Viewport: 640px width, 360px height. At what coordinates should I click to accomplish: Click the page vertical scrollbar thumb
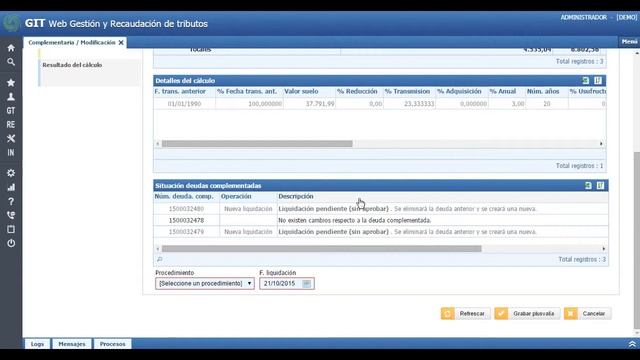coord(637,240)
